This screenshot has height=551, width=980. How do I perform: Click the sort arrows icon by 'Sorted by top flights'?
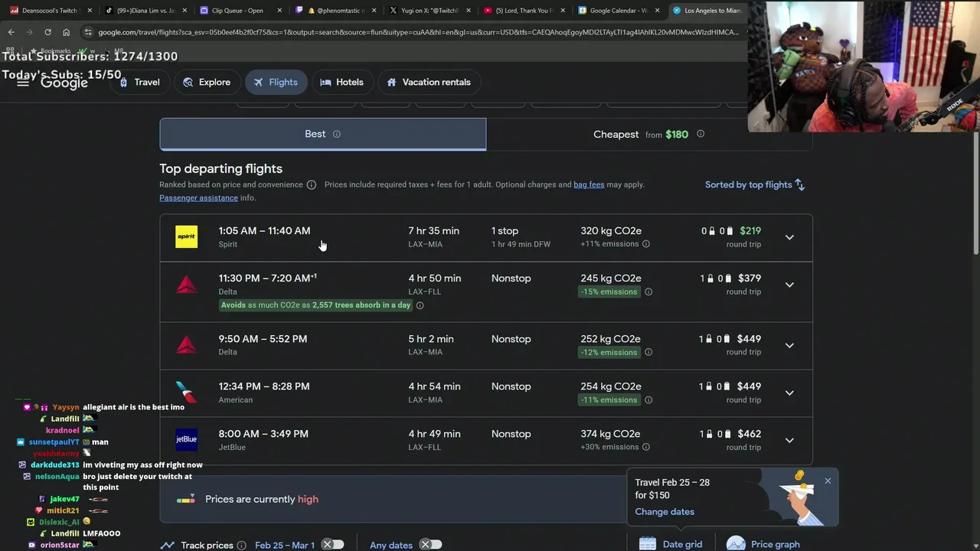[799, 184]
